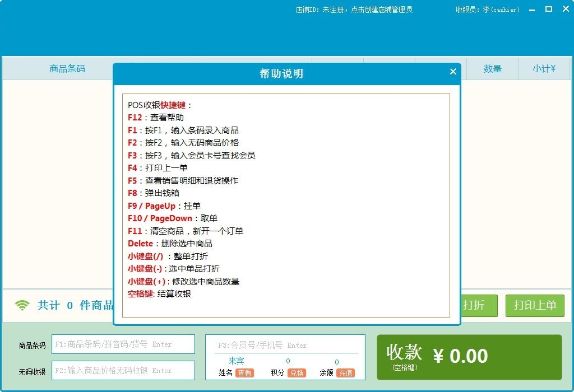Click the 帮助说明 dialog title
The width and height of the screenshot is (574, 392).
(281, 73)
